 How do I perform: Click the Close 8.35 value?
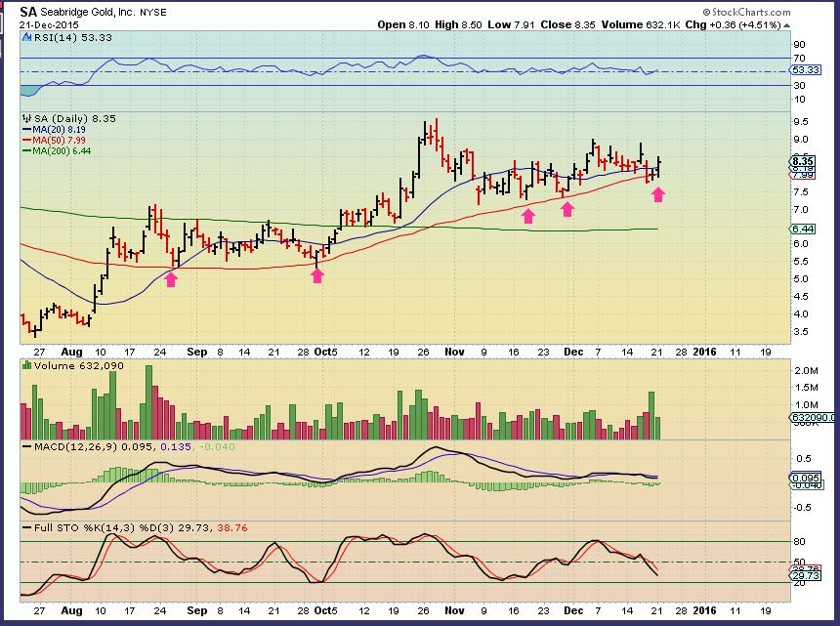567,24
